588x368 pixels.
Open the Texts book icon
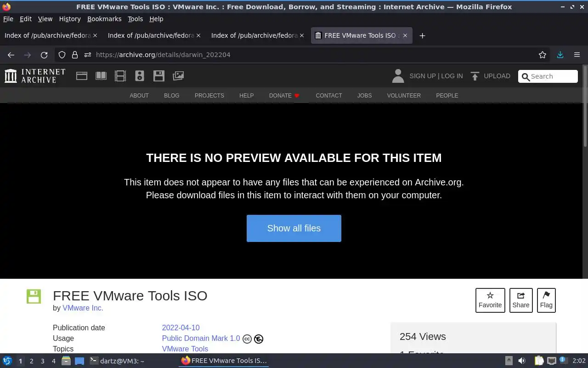(101, 76)
